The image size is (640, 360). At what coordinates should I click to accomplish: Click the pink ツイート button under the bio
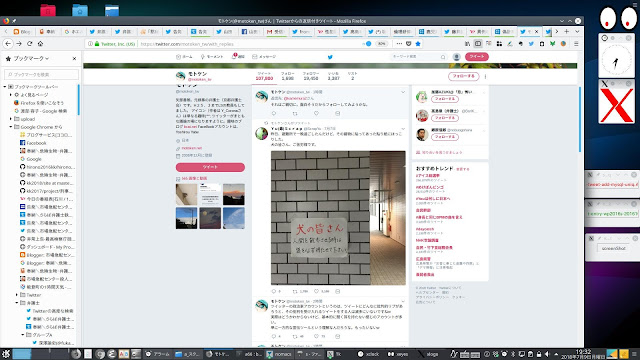click(210, 167)
